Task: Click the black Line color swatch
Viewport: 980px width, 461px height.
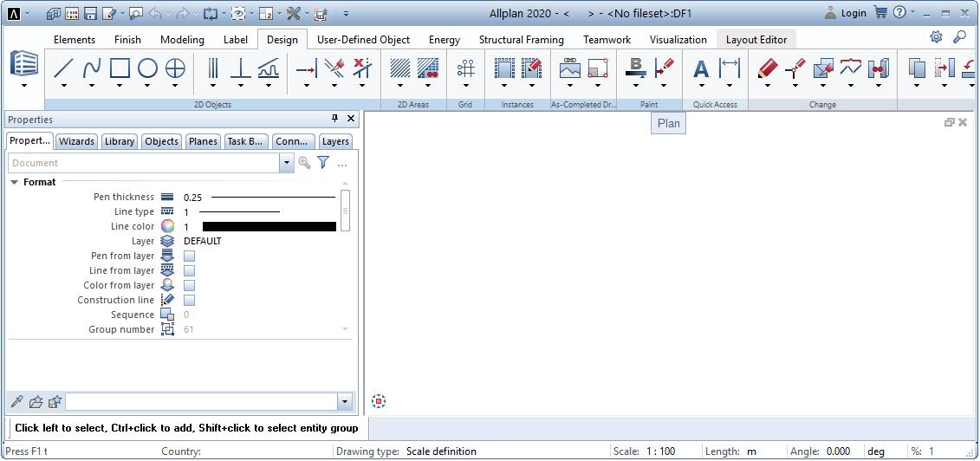Action: tap(269, 227)
